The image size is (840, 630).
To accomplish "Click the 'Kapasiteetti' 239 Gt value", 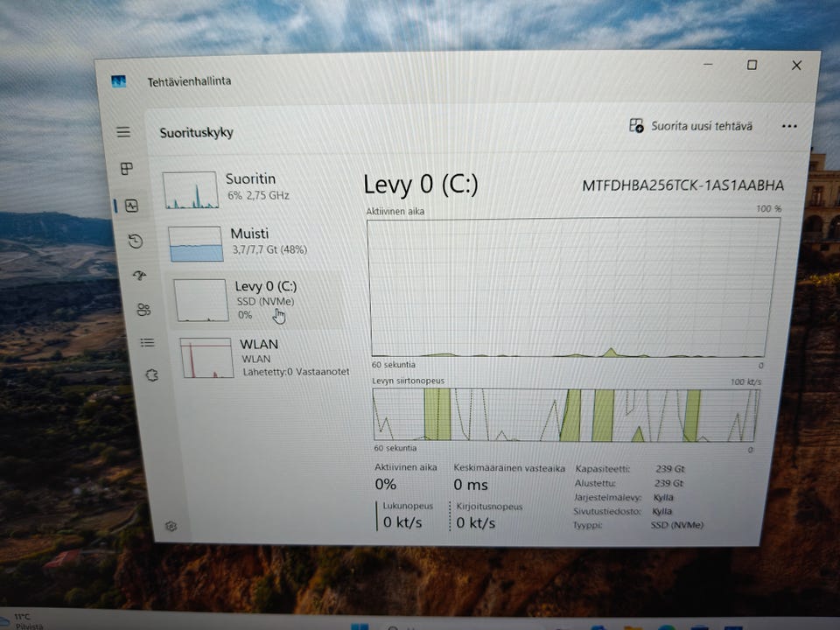I will pos(669,469).
